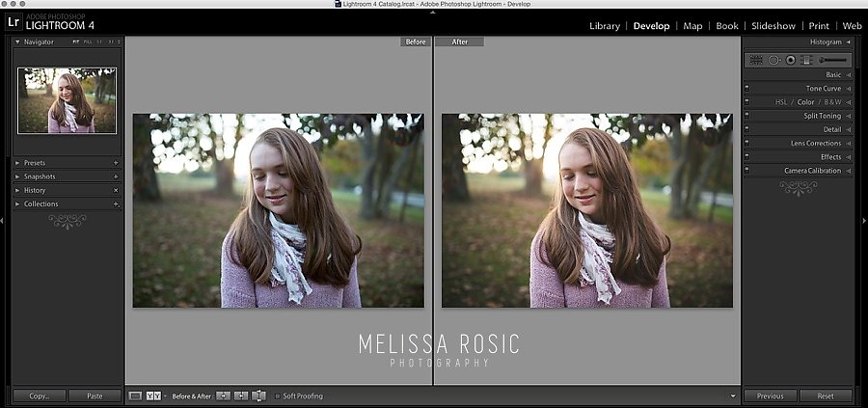Click the Reset button

click(x=826, y=395)
